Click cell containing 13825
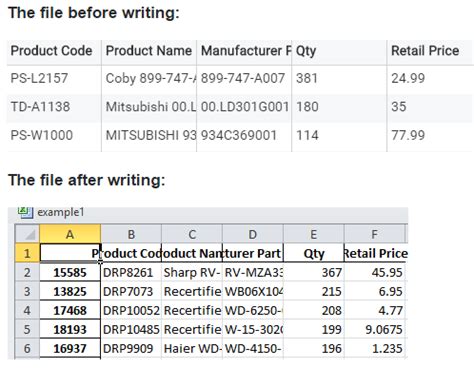Image resolution: width=474 pixels, height=368 pixels. click(x=70, y=291)
